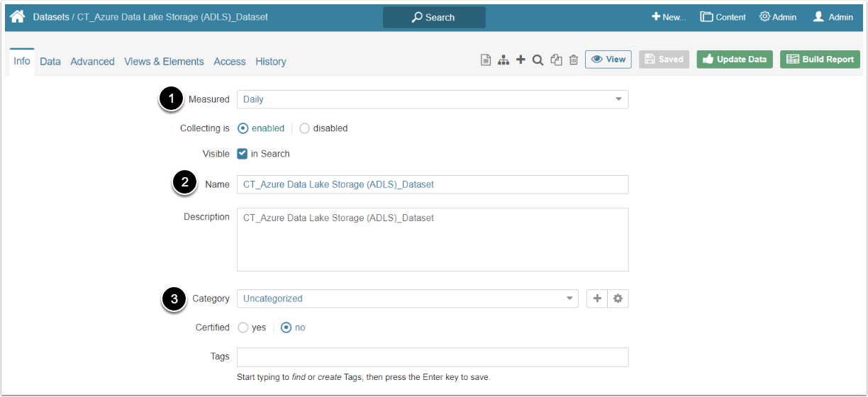Screen dimensions: 868x397
Task: Add a new category with the plus button
Action: tap(597, 298)
